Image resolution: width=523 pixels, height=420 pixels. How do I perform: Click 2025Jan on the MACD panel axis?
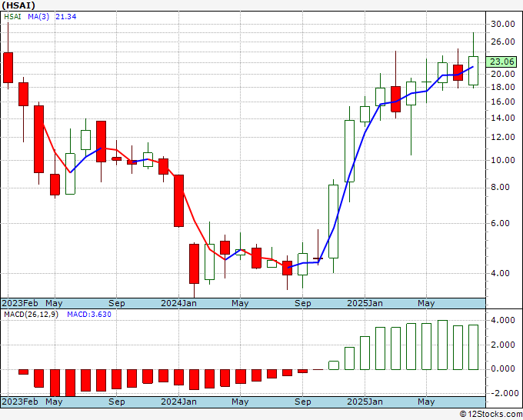[365, 402]
